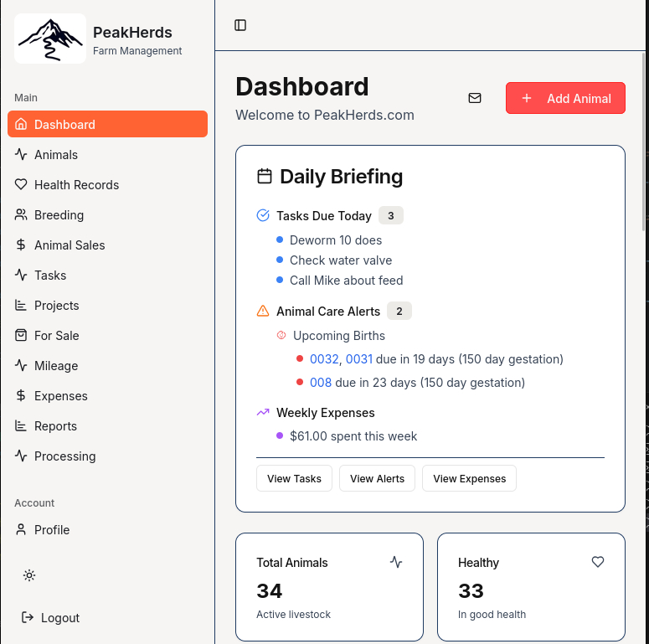Click the View Tasks button
The width and height of the screenshot is (649, 644).
click(294, 478)
